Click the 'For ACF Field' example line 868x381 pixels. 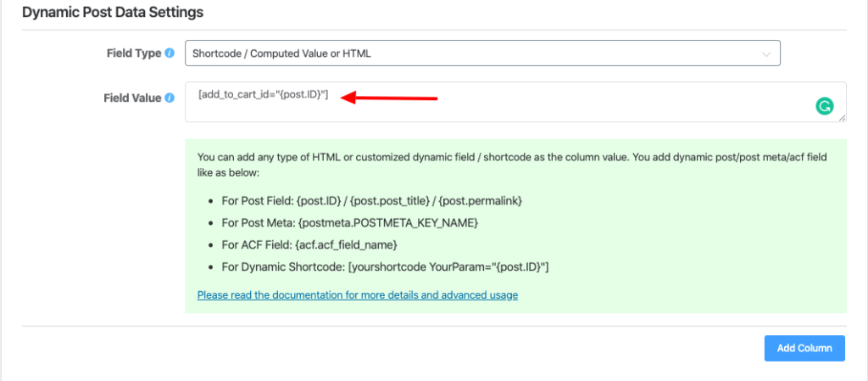coord(309,244)
